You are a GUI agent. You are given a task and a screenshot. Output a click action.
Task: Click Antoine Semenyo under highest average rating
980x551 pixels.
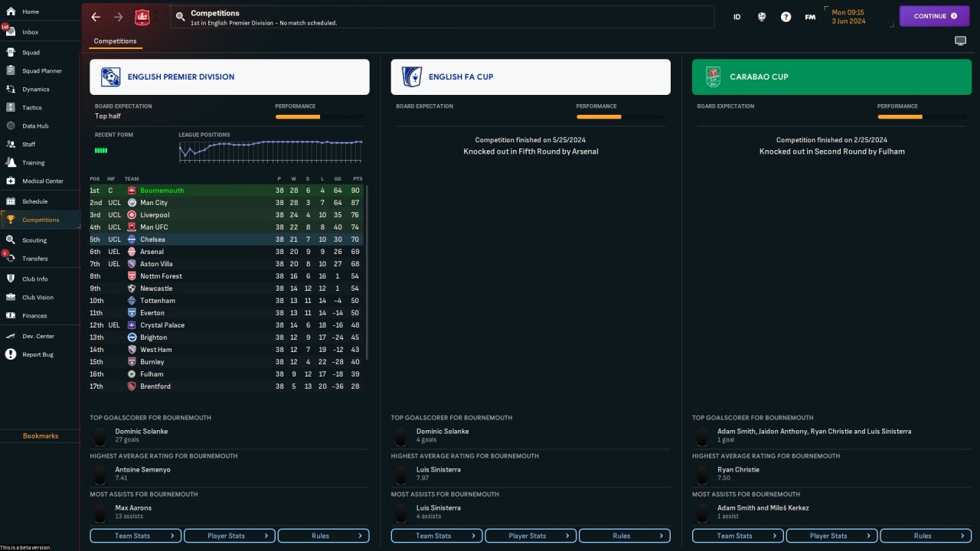pos(143,470)
